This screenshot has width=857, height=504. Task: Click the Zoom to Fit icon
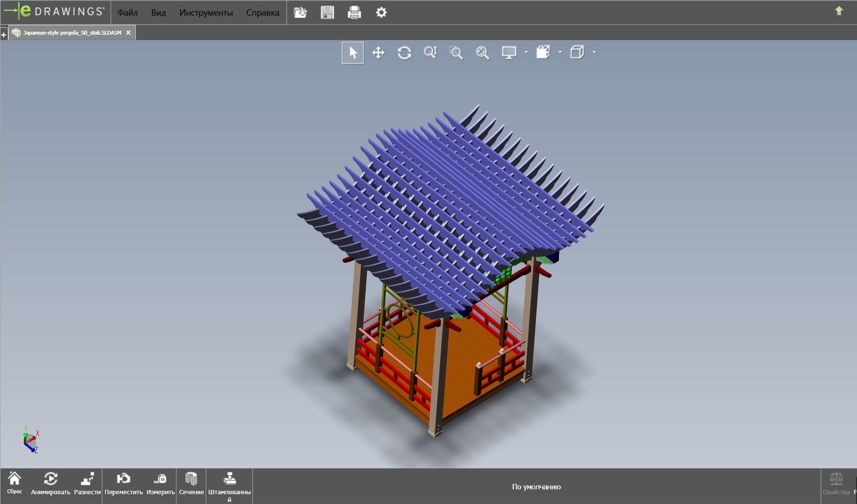[483, 53]
